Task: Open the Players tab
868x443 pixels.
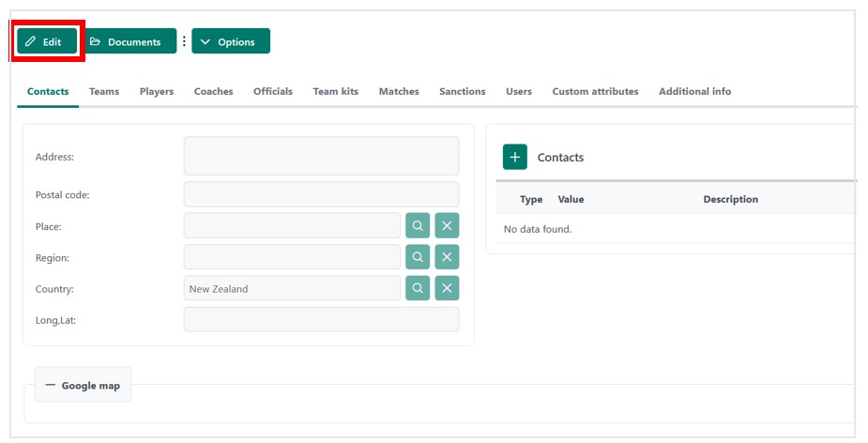Action: point(157,91)
